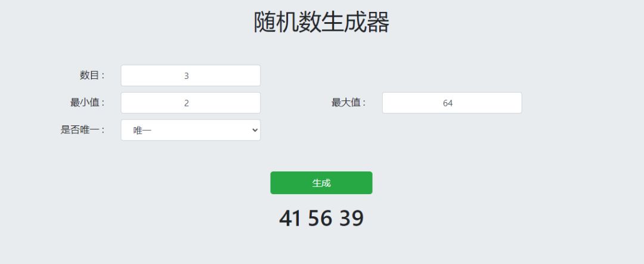Click the 数目 label
This screenshot has height=264, width=644.
tap(92, 75)
